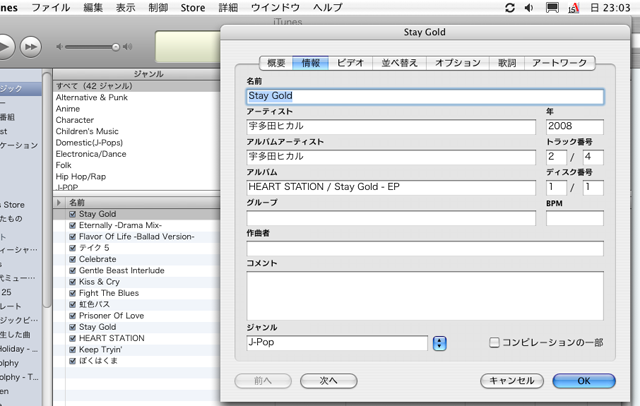The height and width of the screenshot is (406, 640).
Task: Uncheck the Fight The Blues checkbox
Action: 73,293
